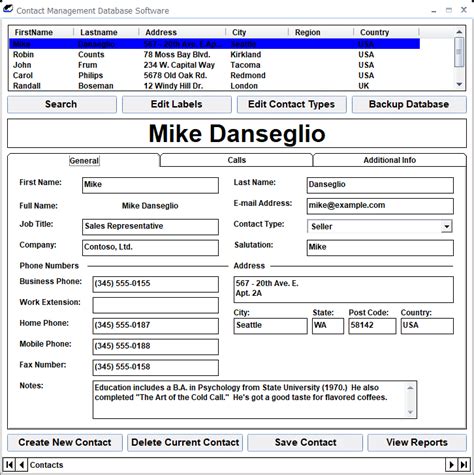The height and width of the screenshot is (475, 474).
Task: Click the Work Extension input field
Action: [155, 305]
